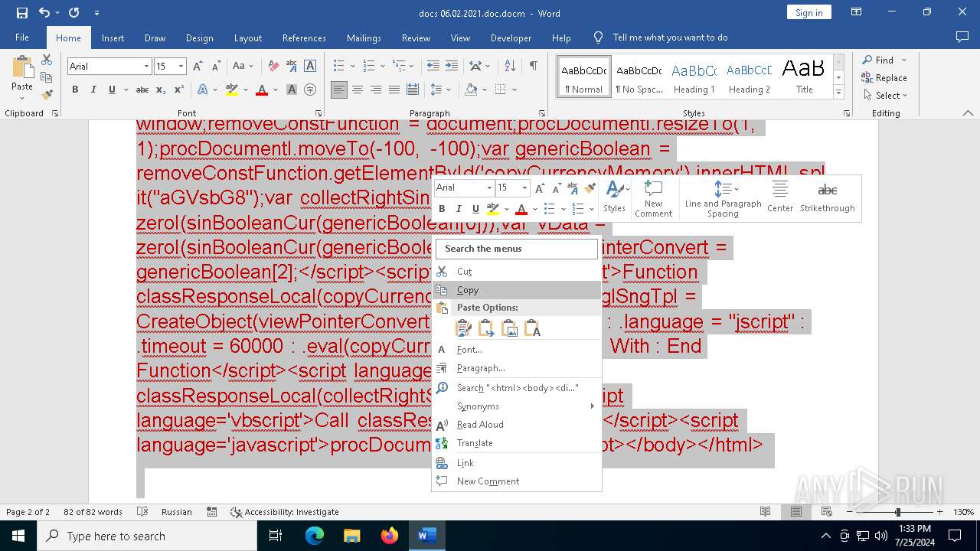Open ribbon font size dropdown
Screen dimensions: 980x551
pyautogui.click(x=181, y=67)
